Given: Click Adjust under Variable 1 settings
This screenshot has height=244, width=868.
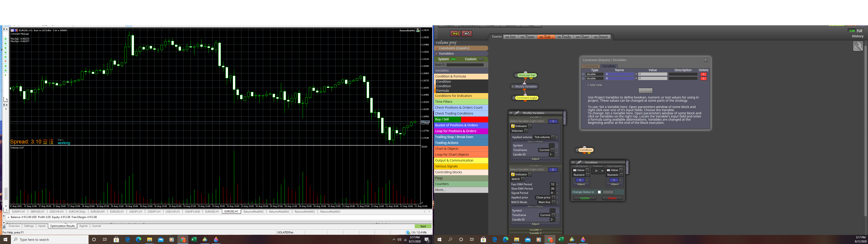Looking at the screenshot, I should (x=535, y=159).
